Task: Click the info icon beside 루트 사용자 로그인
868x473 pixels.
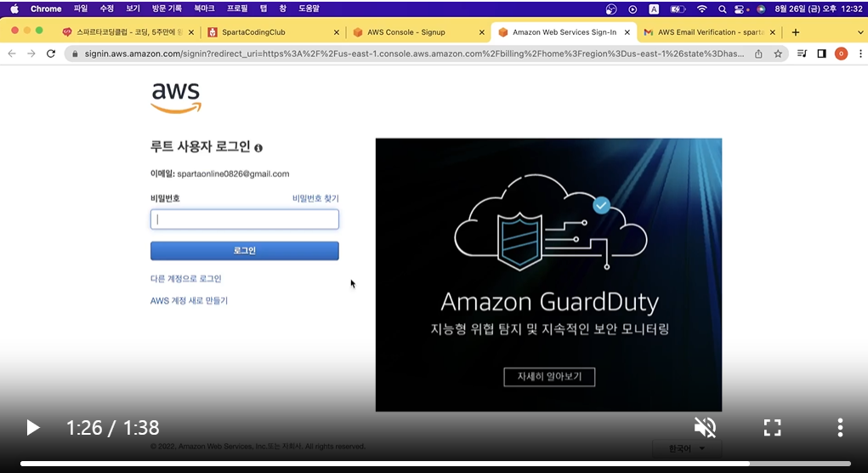Action: click(x=258, y=148)
